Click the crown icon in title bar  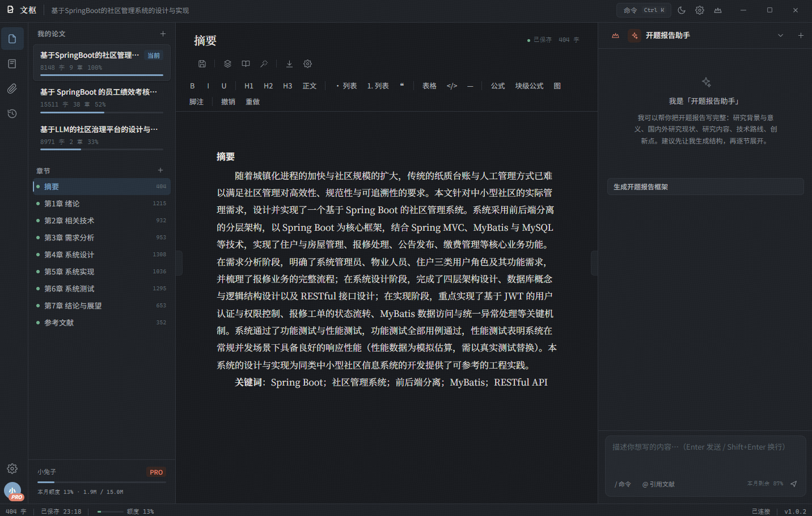pos(718,10)
